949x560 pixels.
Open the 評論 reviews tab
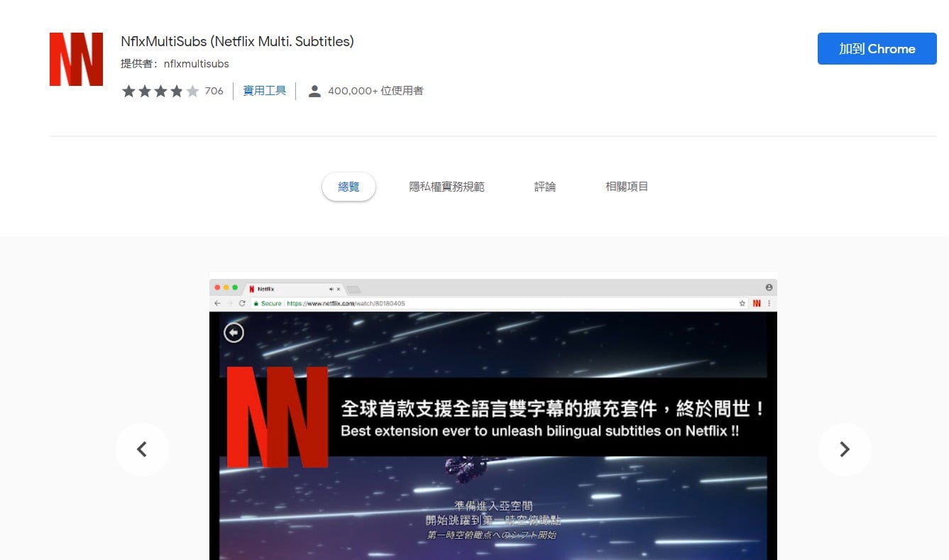click(x=545, y=187)
